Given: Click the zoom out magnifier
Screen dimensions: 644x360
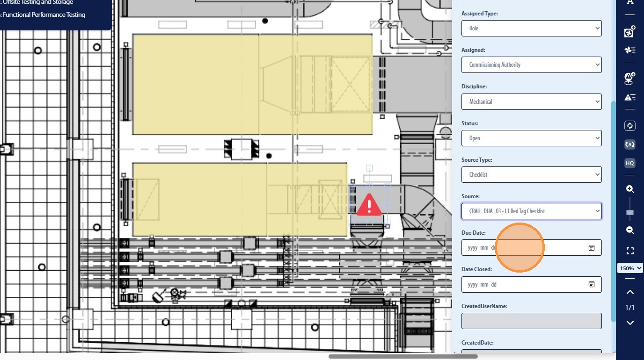Looking at the screenshot, I should 630,230.
